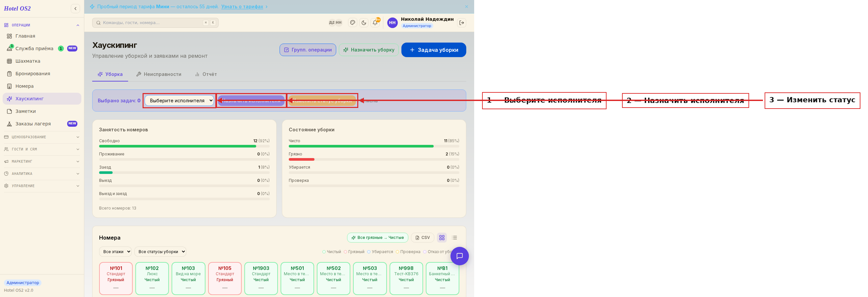Viewport: 868px width, 297px height.
Task: Select room card №102 Люкс
Action: click(152, 279)
